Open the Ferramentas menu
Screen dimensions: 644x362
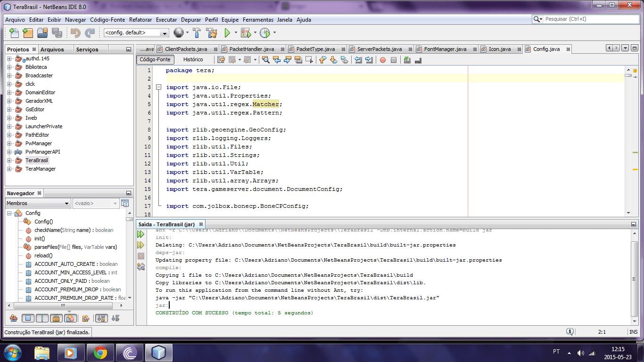[x=258, y=20]
